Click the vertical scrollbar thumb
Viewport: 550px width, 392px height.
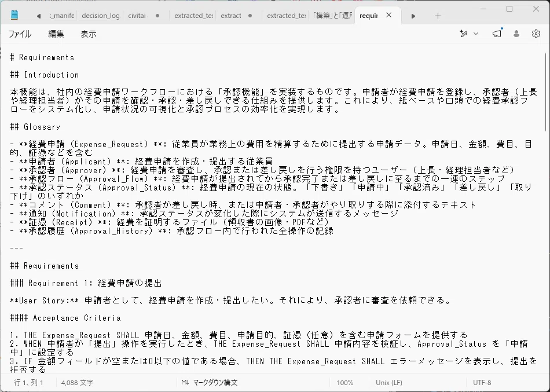545,92
